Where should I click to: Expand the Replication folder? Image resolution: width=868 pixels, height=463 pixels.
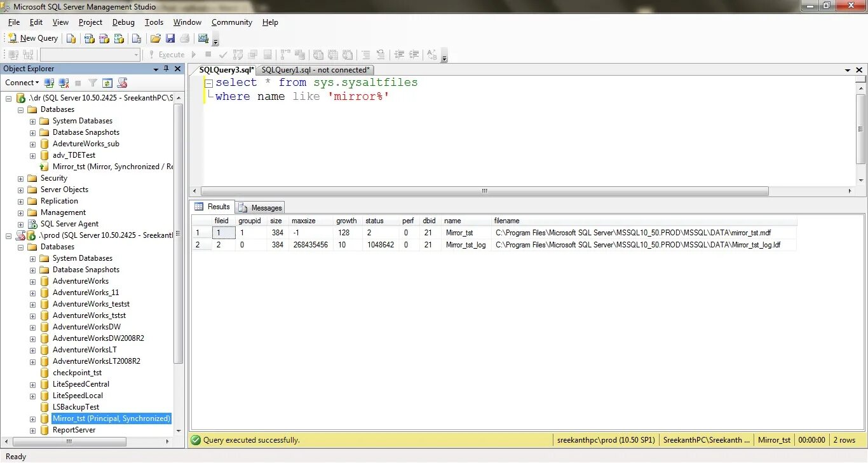20,201
